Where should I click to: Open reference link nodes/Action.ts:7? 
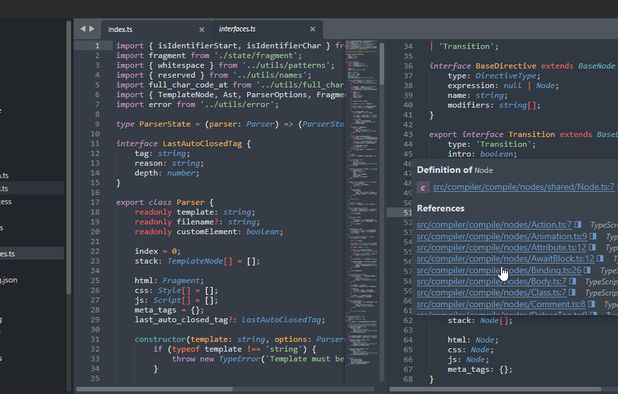pyautogui.click(x=494, y=225)
